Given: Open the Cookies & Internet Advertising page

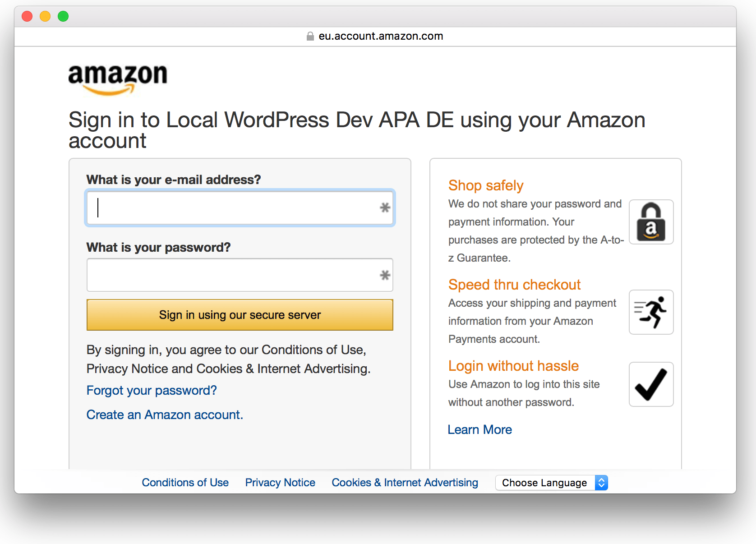Looking at the screenshot, I should tap(405, 483).
